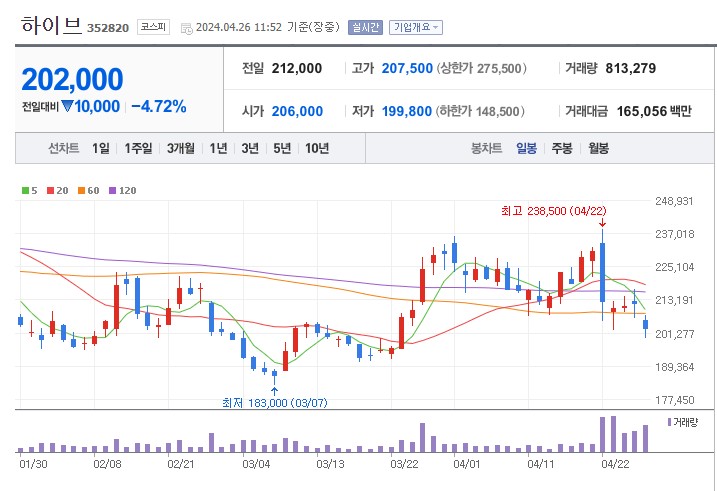Click the 177,450 price axis label
Viewport: 717px width, 491px height.
click(x=674, y=400)
